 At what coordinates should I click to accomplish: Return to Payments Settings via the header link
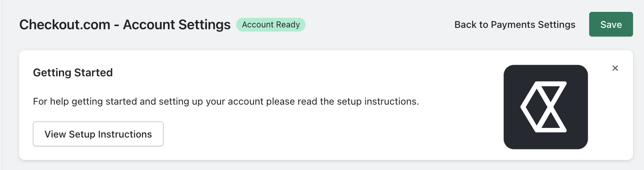[x=515, y=25]
